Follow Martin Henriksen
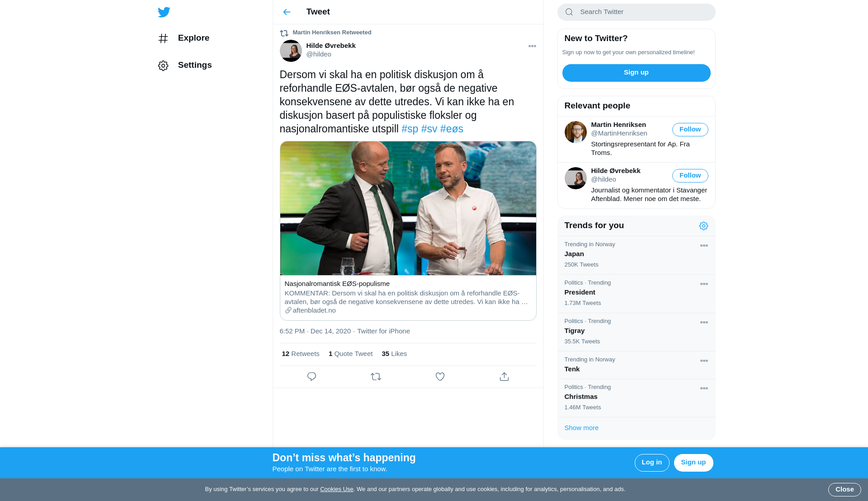The width and height of the screenshot is (868, 501). [690, 130]
